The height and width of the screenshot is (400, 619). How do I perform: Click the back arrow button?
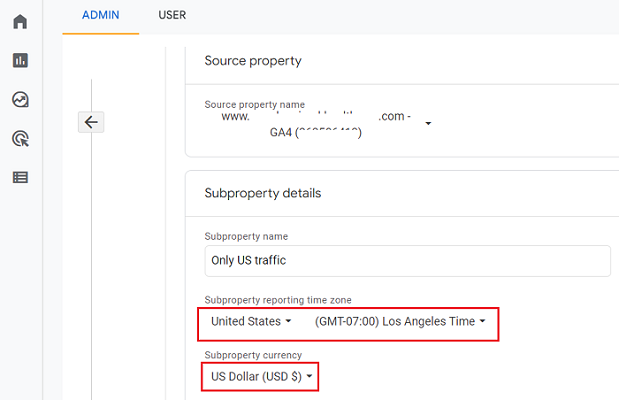[x=91, y=122]
